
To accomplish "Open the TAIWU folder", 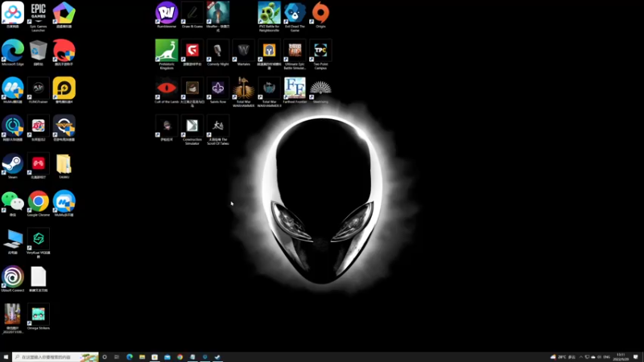I will [x=64, y=166].
